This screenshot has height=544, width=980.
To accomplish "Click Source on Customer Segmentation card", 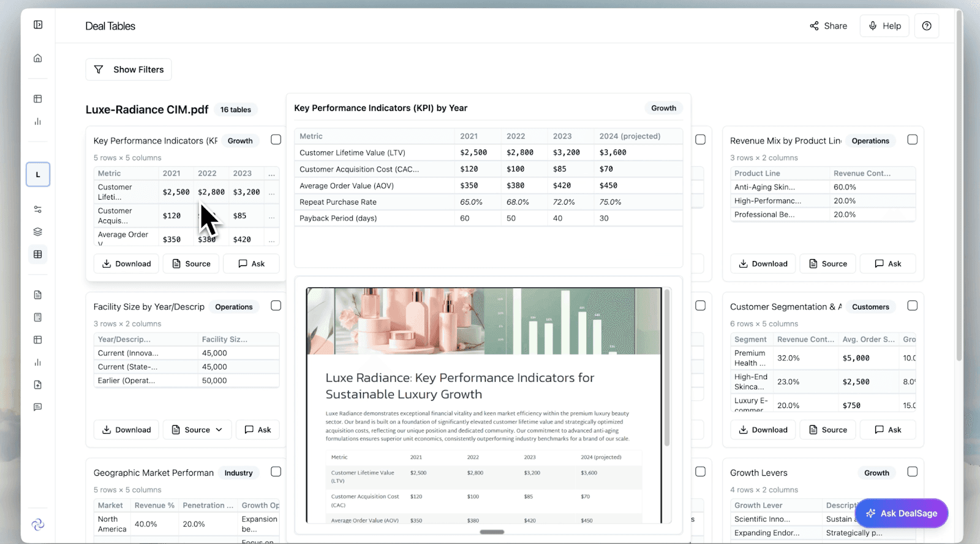I will coord(828,429).
